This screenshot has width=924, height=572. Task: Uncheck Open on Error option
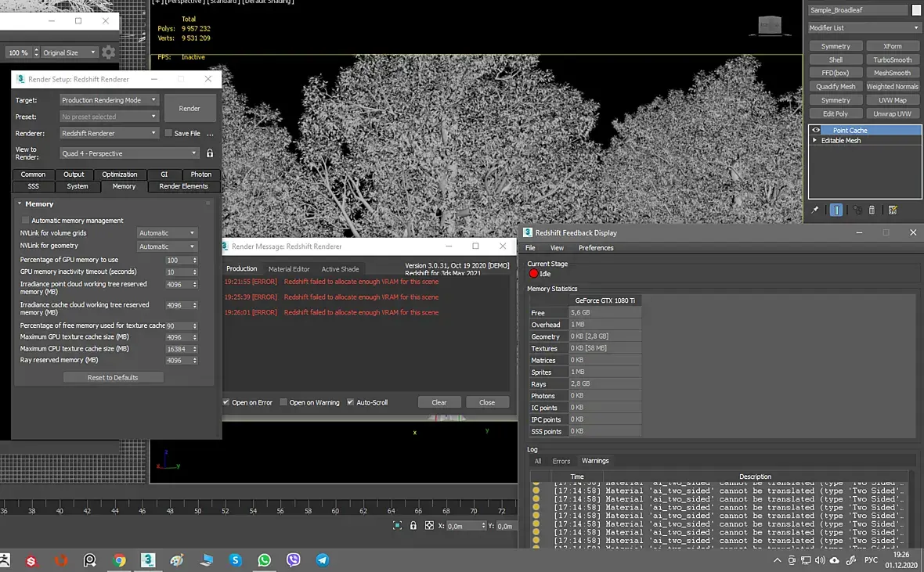[x=226, y=402]
